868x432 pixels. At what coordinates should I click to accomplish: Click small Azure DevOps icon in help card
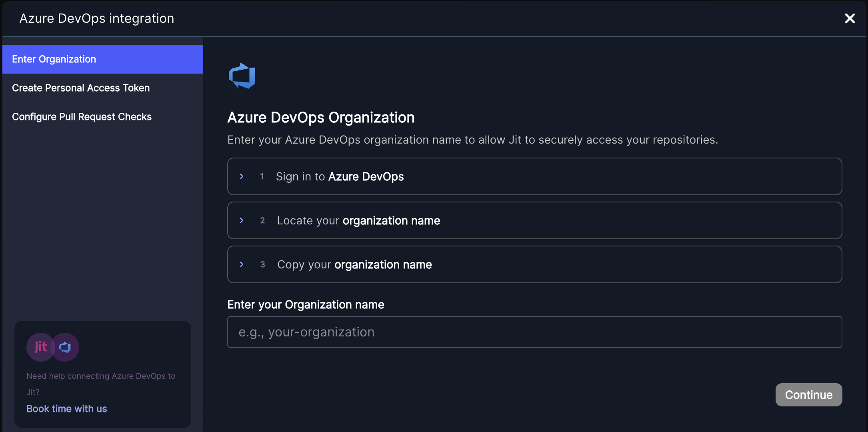click(x=65, y=347)
